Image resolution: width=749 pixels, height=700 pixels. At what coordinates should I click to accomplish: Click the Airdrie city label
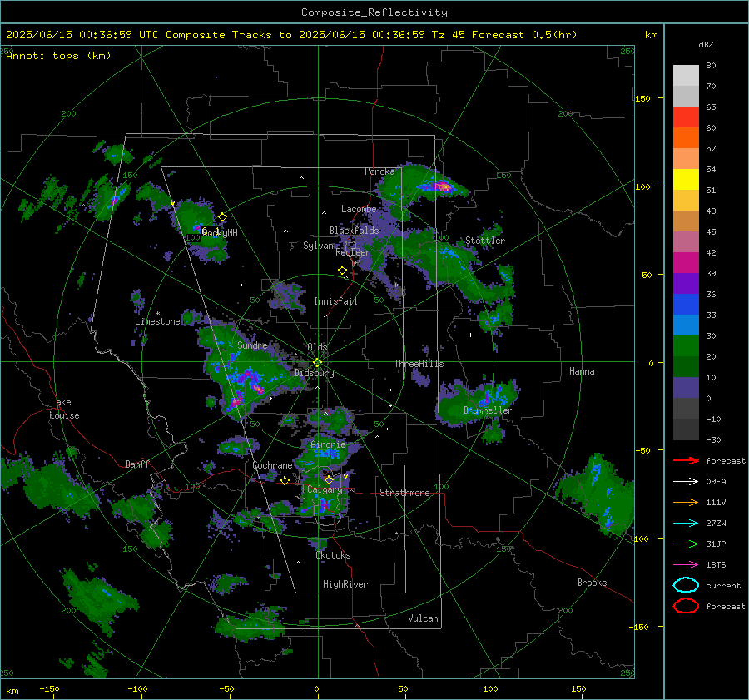point(328,444)
